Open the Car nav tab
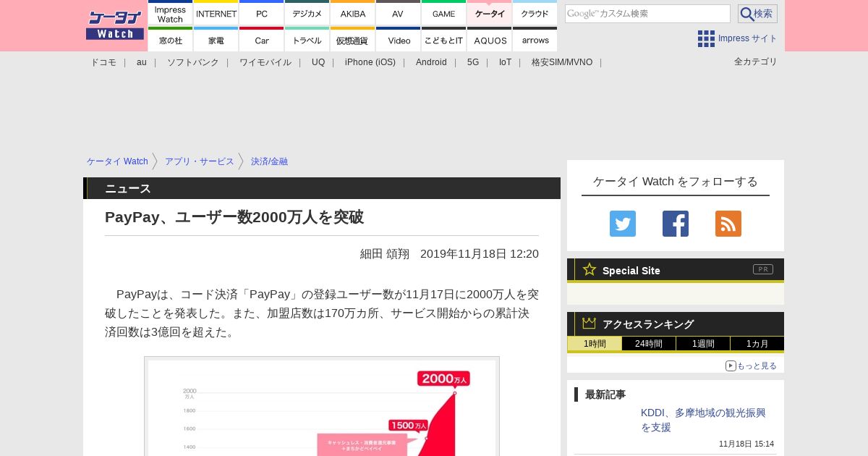The height and width of the screenshot is (456, 868). (x=262, y=40)
